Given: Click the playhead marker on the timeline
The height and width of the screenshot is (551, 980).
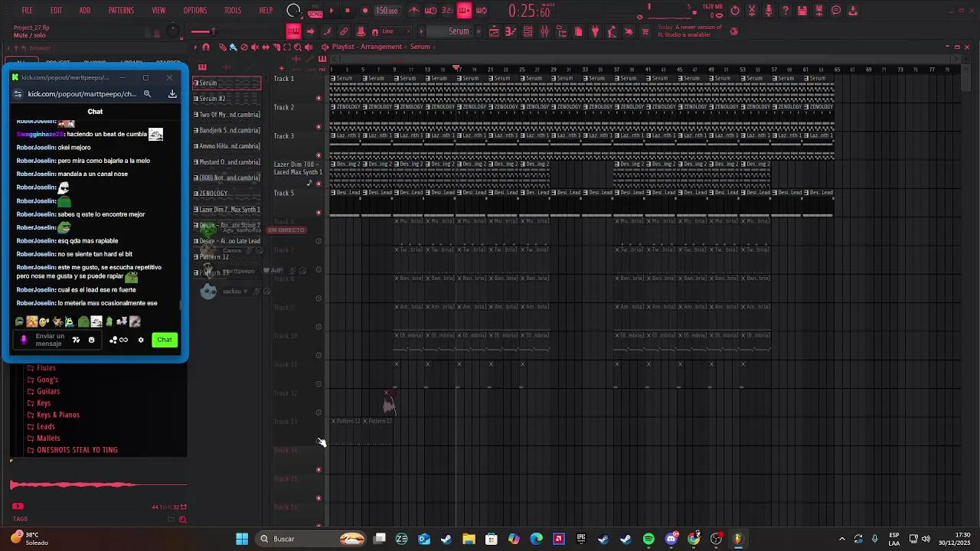Looking at the screenshot, I should click(457, 68).
